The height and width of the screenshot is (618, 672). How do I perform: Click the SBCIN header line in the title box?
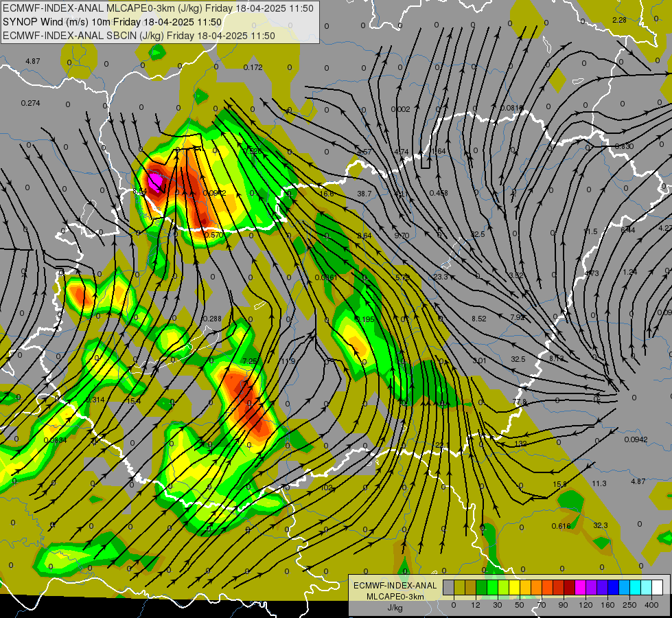[139, 36]
